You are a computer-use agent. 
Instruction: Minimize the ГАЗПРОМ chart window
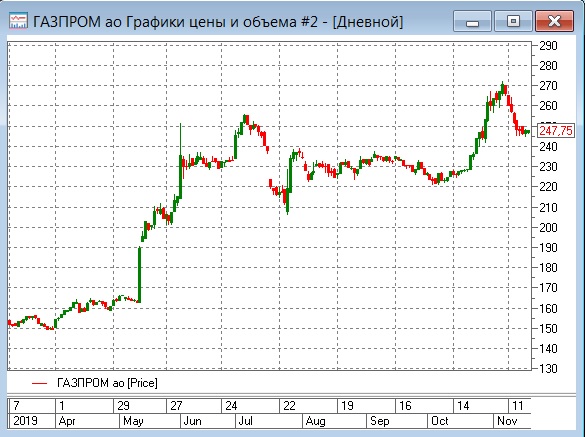coord(472,21)
